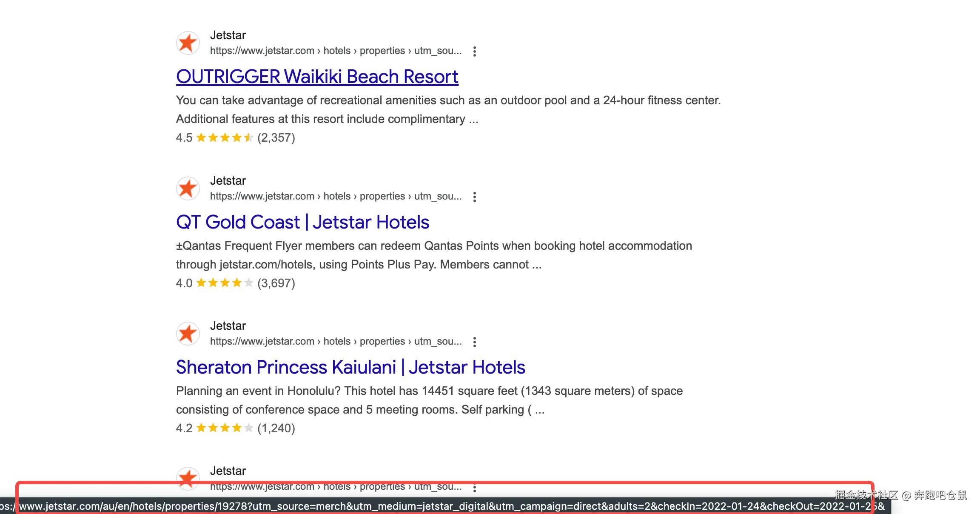Open three-dot menu for bottom Jetstar result

coord(475,488)
